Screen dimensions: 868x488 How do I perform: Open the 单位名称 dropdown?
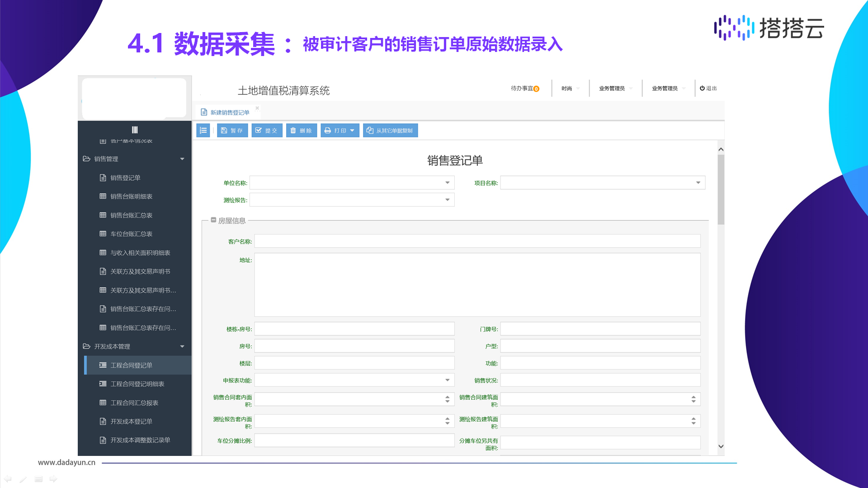click(x=352, y=183)
